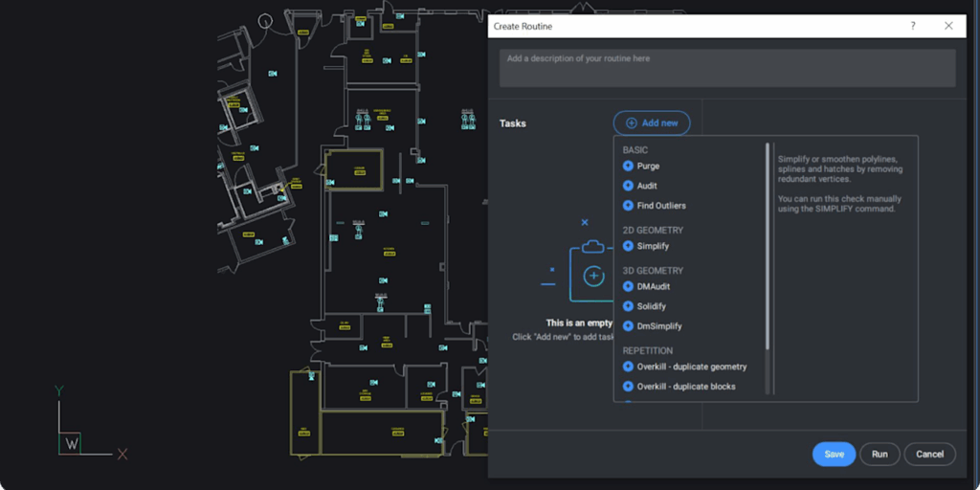Viewport: 980px width, 490px height.
Task: Select the Simplify task entry
Action: click(x=653, y=246)
